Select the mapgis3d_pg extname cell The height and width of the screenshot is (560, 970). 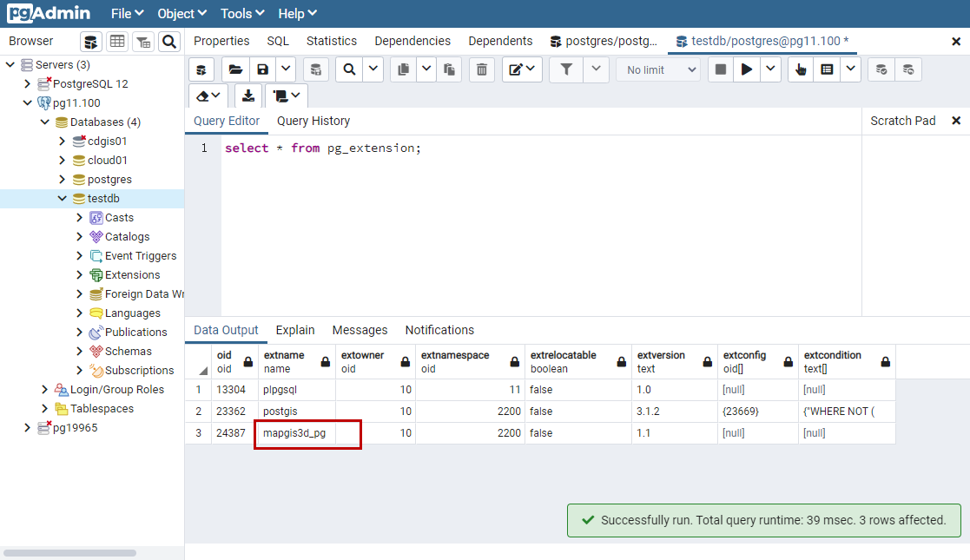[x=295, y=433]
